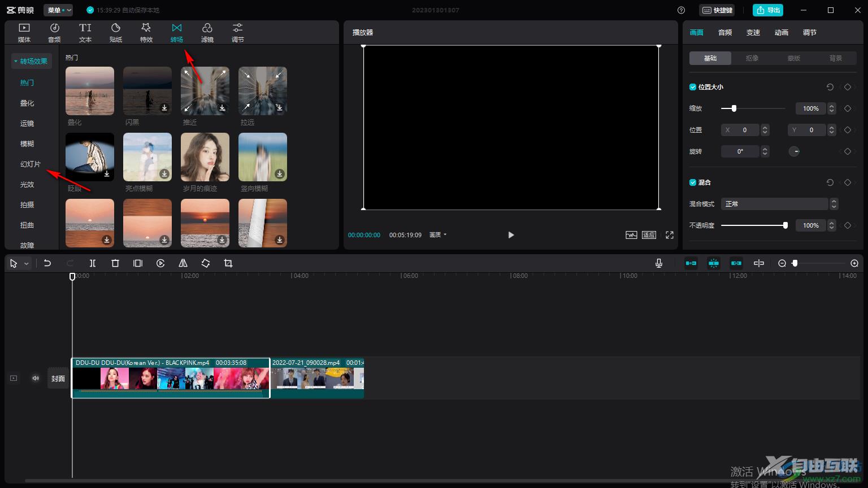Click the Y position input field
Image resolution: width=868 pixels, height=488 pixels.
tap(807, 130)
